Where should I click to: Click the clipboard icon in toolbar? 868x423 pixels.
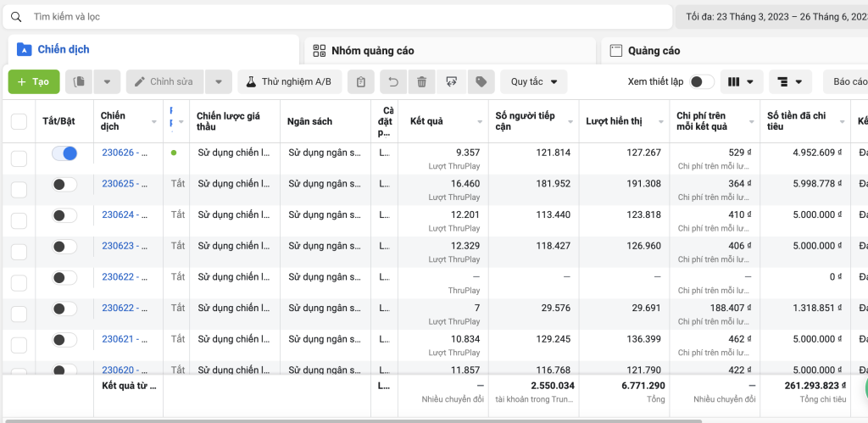(x=360, y=82)
